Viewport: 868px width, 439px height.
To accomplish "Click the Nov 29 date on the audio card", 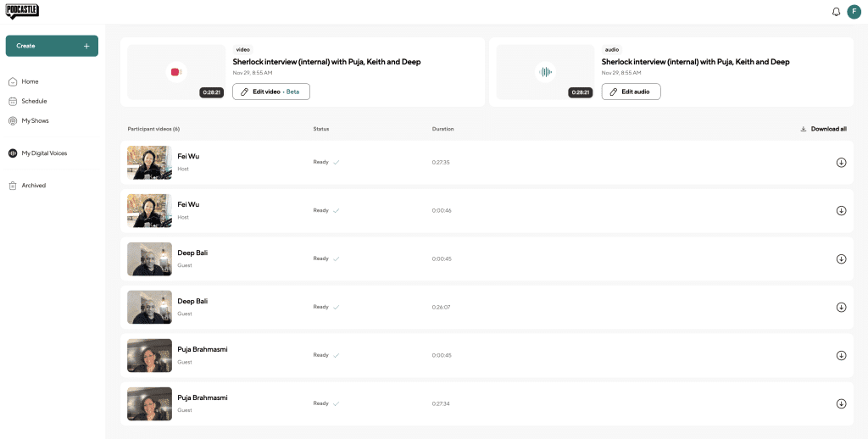I will pyautogui.click(x=621, y=73).
